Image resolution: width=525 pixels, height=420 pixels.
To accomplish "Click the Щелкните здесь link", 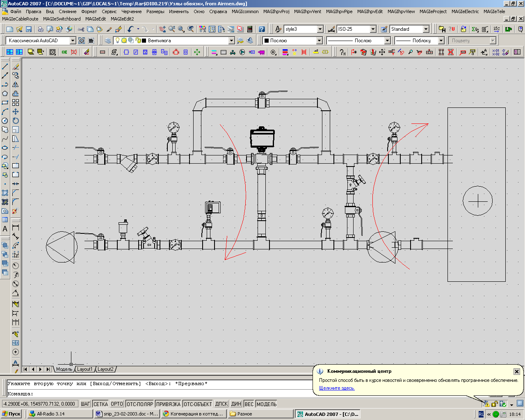I will (x=337, y=388).
